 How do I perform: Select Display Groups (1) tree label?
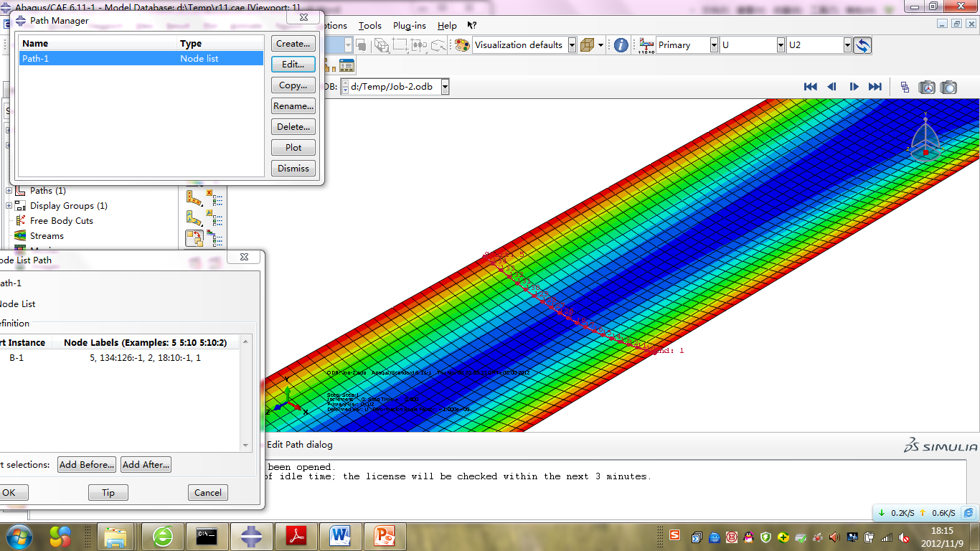(x=69, y=206)
